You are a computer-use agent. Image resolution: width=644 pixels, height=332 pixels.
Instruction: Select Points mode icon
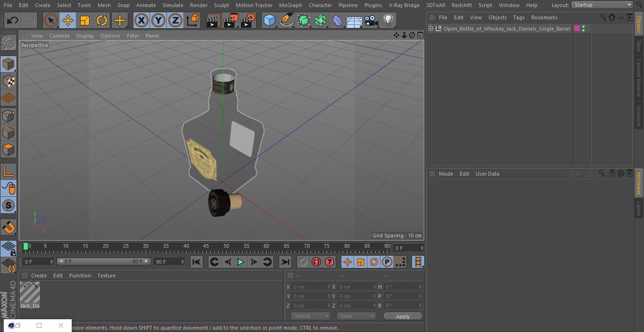8,116
